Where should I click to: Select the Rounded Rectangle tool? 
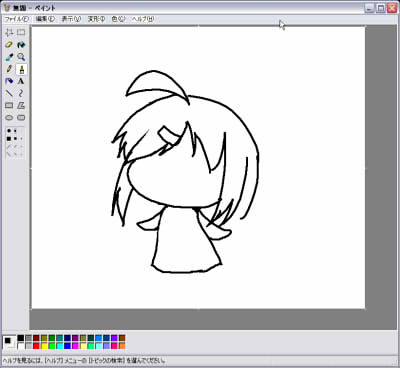point(21,118)
